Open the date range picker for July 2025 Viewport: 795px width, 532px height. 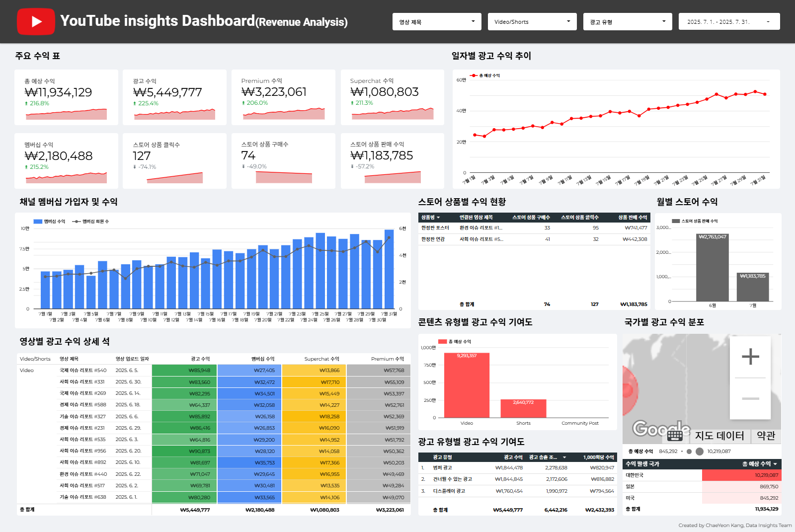[x=729, y=22]
